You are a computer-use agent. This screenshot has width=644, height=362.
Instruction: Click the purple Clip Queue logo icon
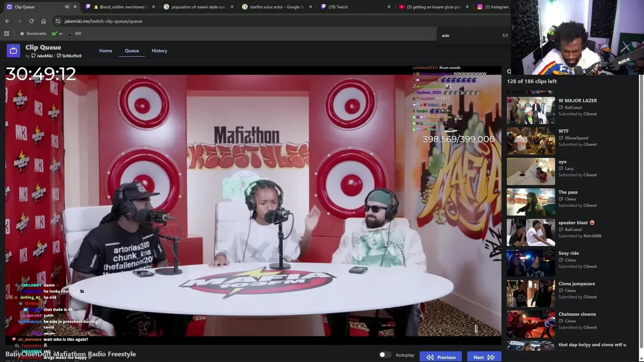(x=14, y=51)
